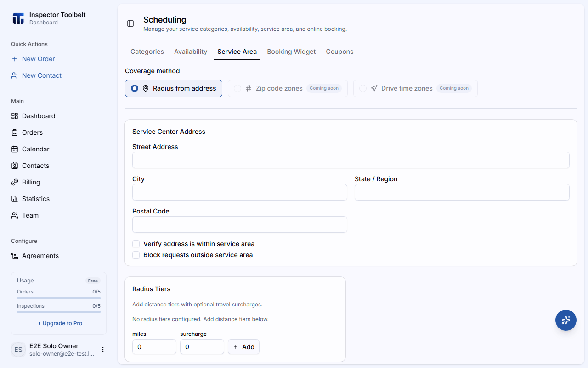The width and height of the screenshot is (588, 368).
Task: Click the State / Region input field
Action: 462,192
